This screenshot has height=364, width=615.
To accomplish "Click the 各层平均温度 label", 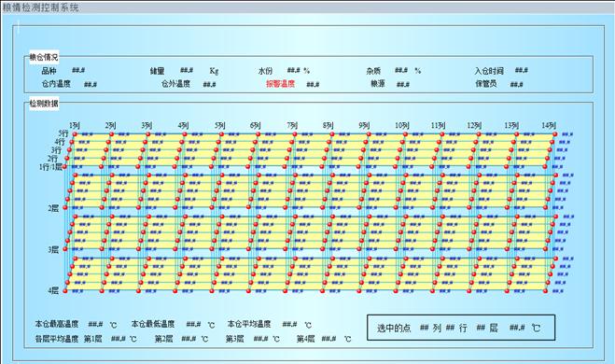I will coord(57,339).
